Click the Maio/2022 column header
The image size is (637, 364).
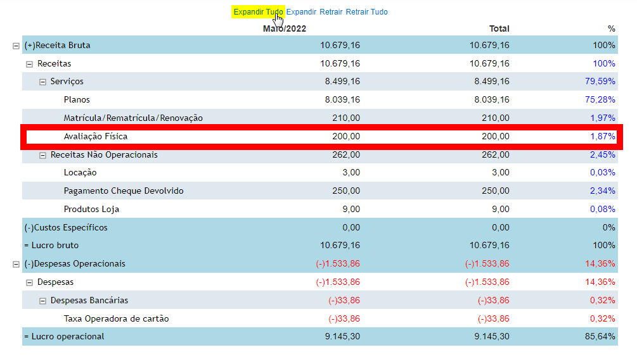[x=285, y=28]
